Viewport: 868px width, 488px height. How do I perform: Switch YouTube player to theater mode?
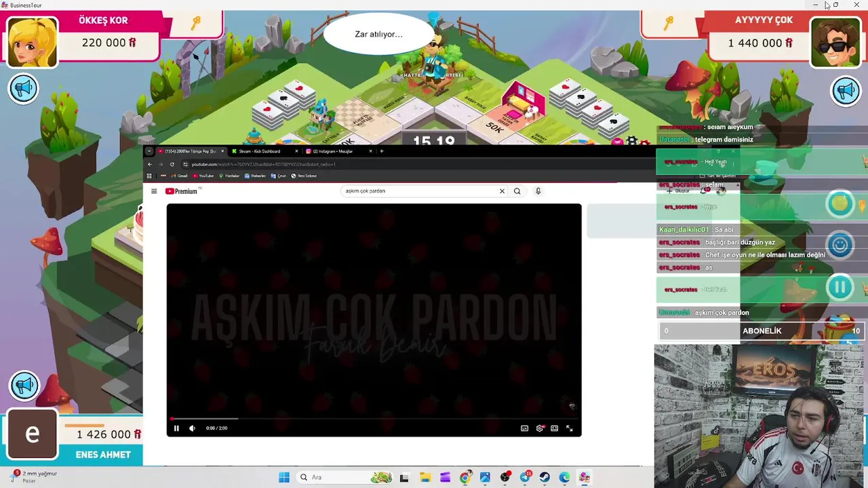coord(554,428)
